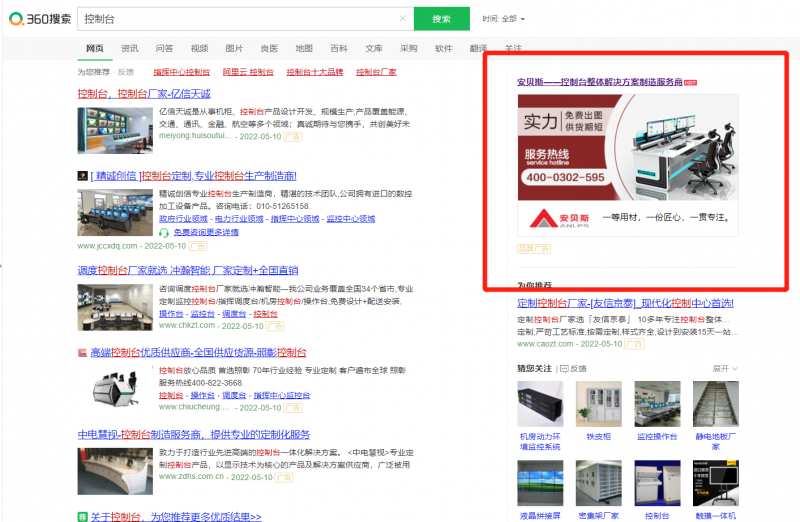Open the 精诚创信 控制台定制 result title
The width and height of the screenshot is (800, 522).
[x=193, y=176]
